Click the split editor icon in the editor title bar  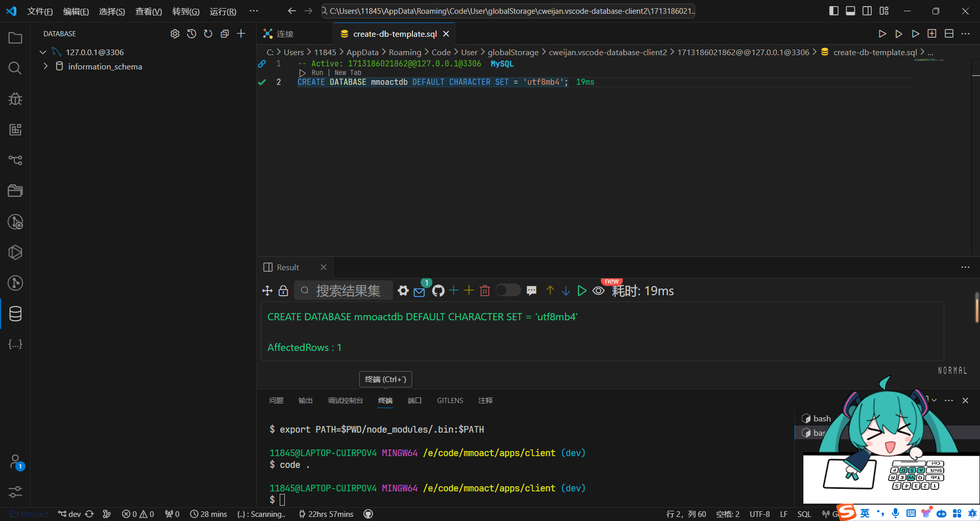tap(949, 34)
